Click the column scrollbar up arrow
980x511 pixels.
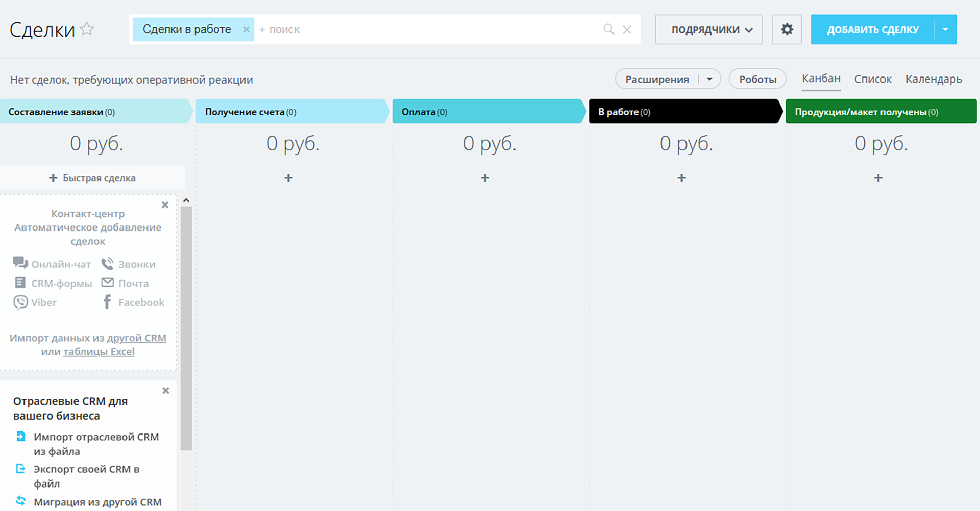coord(186,200)
